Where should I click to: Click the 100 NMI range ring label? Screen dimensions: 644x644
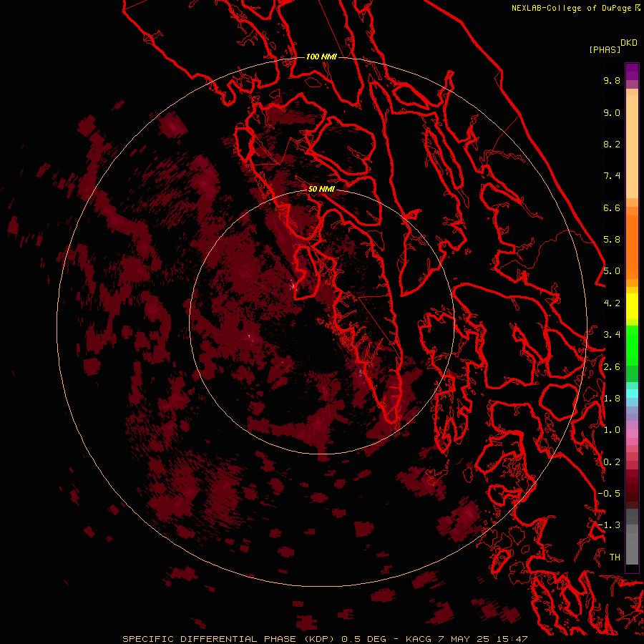[321, 57]
